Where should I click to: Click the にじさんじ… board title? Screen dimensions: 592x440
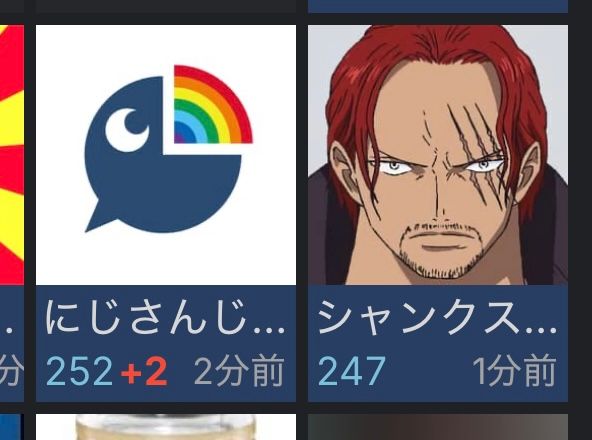[165, 317]
